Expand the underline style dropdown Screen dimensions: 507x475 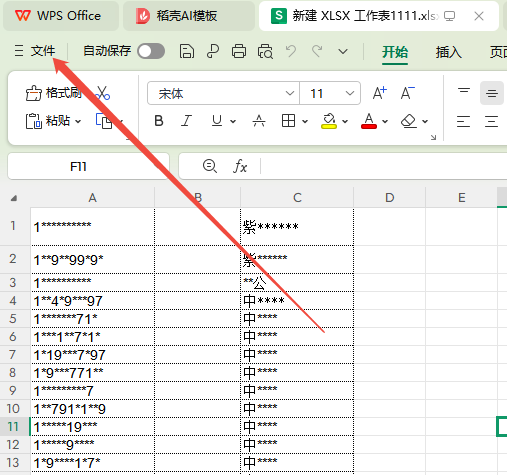[233, 121]
